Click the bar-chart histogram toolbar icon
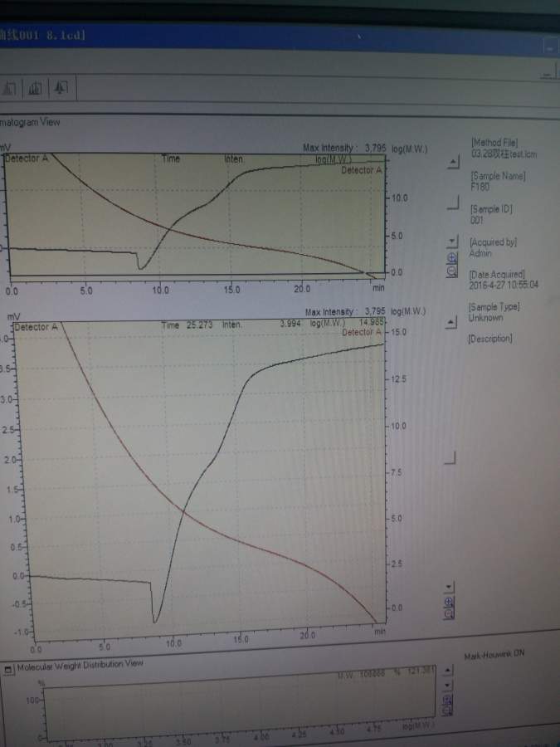560x747 pixels. tap(35, 88)
